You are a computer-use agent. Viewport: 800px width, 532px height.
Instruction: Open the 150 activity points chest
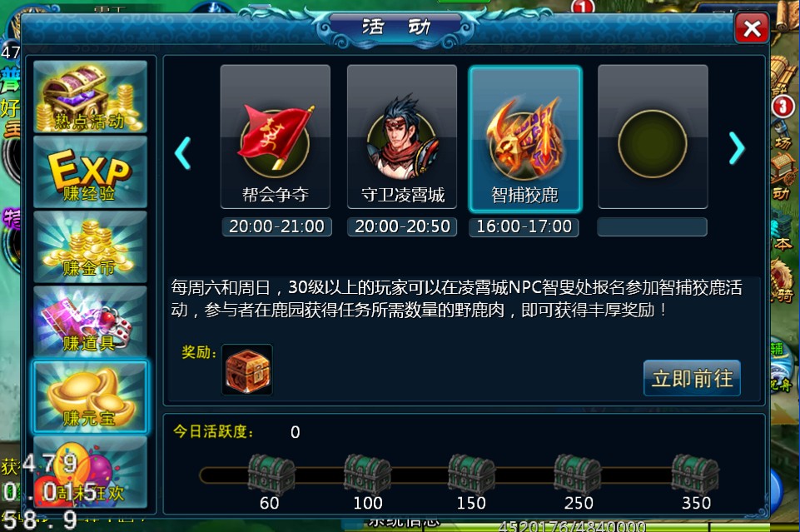[x=471, y=475]
